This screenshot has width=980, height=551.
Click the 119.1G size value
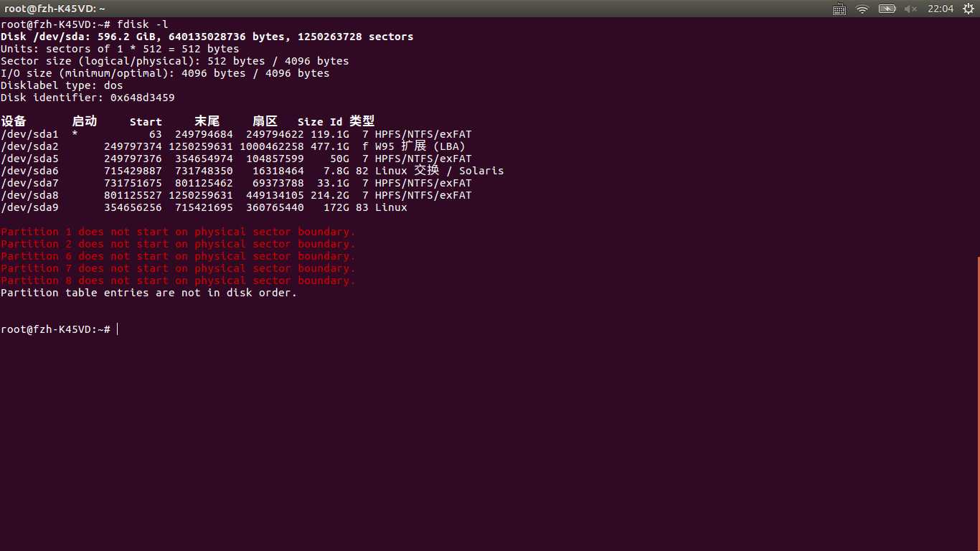pos(330,134)
